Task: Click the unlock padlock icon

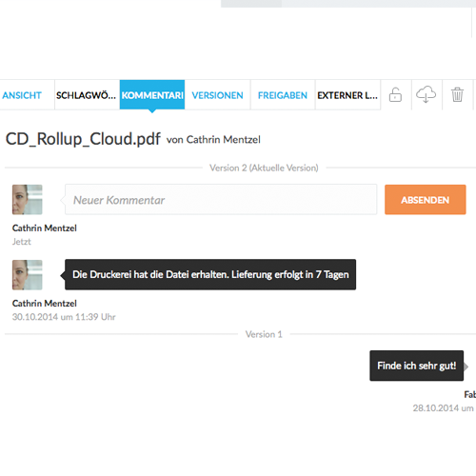Action: tap(395, 95)
